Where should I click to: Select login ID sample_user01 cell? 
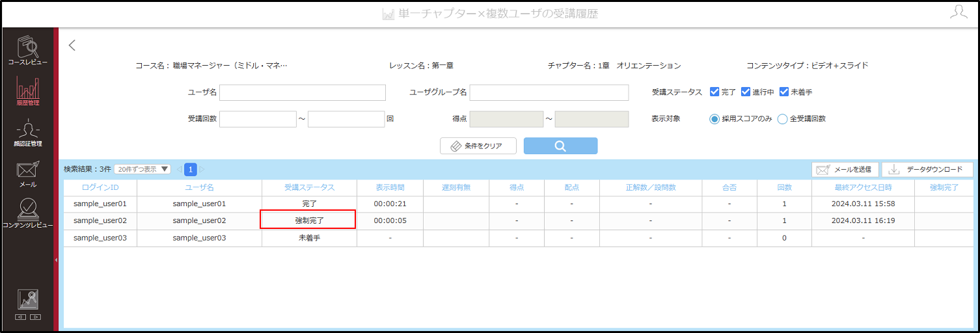point(100,204)
